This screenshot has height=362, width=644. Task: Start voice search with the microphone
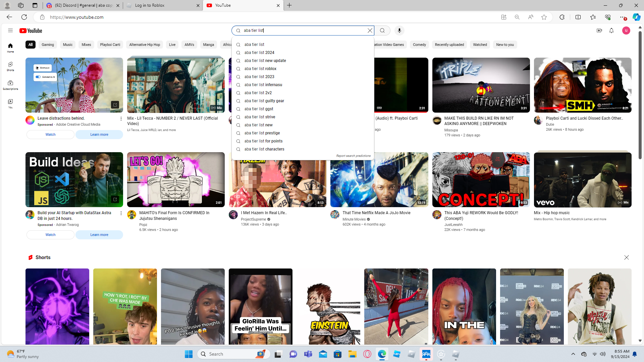[399, 31]
